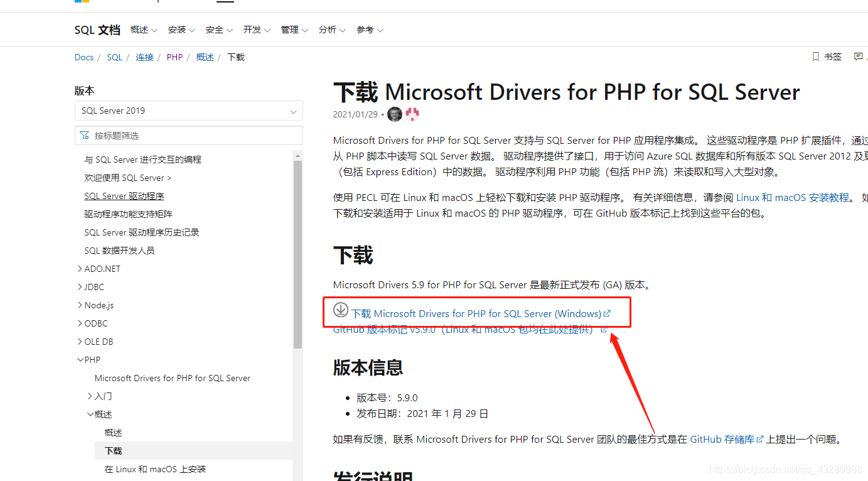Open SQL Server 驱动程序历史记录 item
868x481 pixels.
tap(142, 232)
